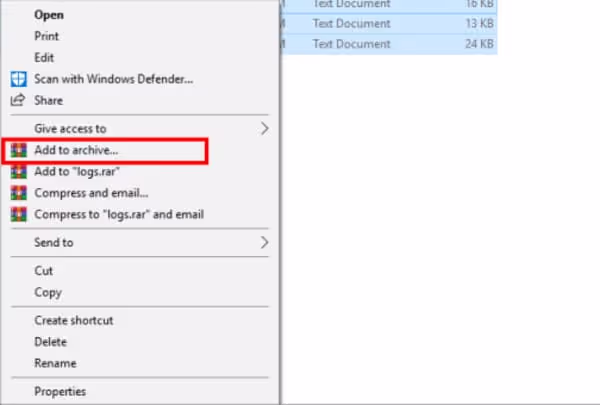Image resolution: width=600 pixels, height=405 pixels.
Task: Select Compress and email... entry
Action: (91, 193)
